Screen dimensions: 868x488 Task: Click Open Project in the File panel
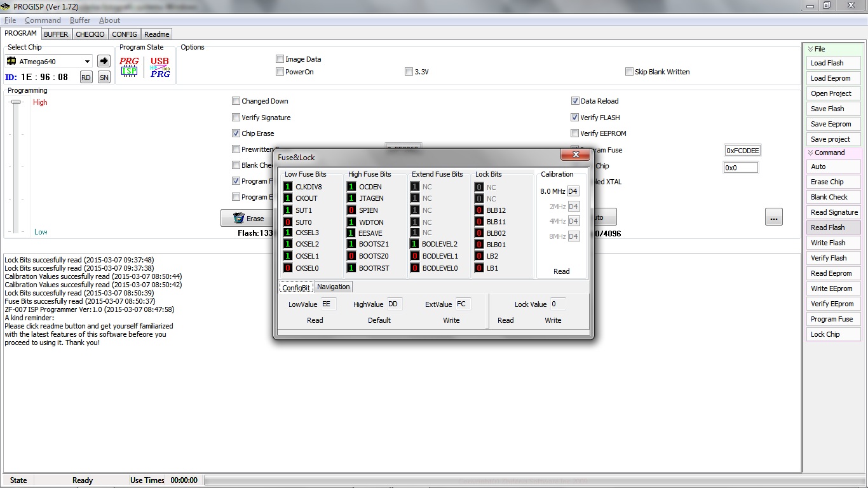coord(834,93)
